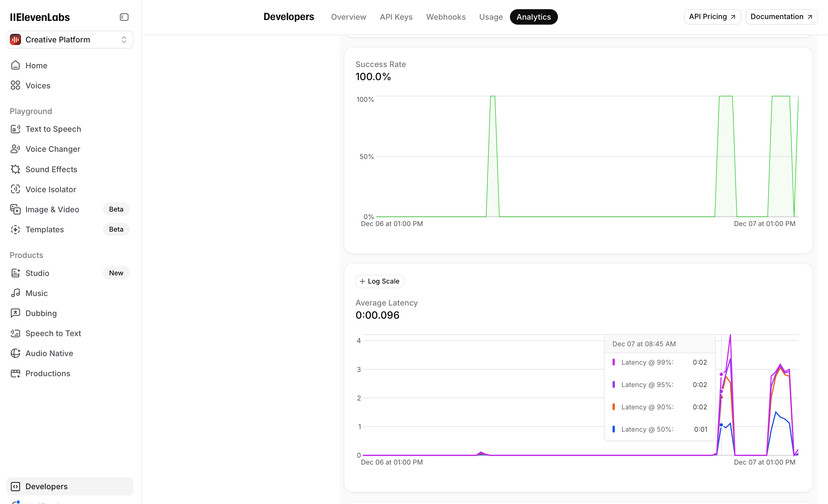Expand the Creative Platform switcher
This screenshot has width=828, height=504.
pyautogui.click(x=57, y=40)
